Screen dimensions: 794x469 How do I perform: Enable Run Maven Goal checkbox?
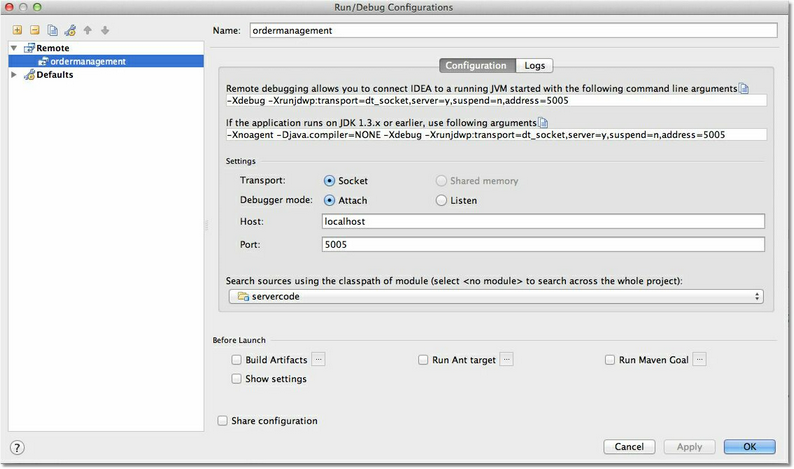(610, 360)
